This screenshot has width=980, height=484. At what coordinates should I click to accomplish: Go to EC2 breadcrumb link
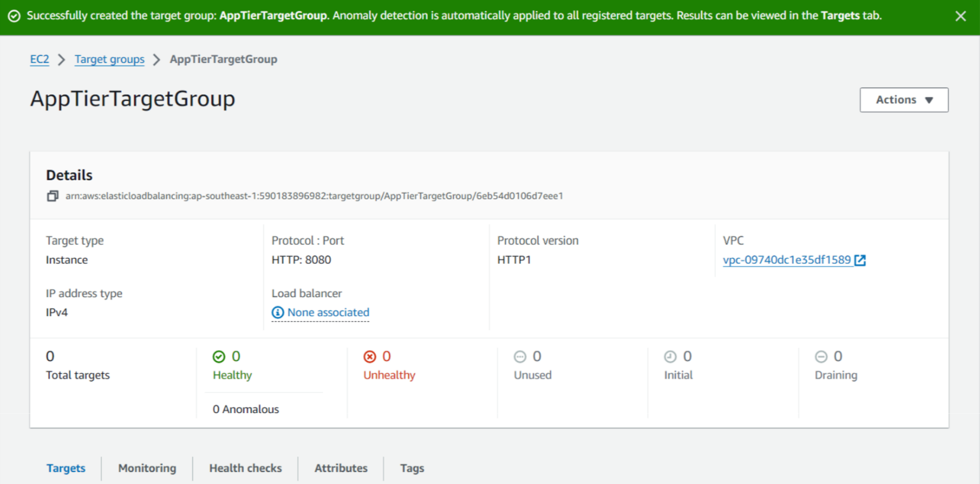[40, 59]
